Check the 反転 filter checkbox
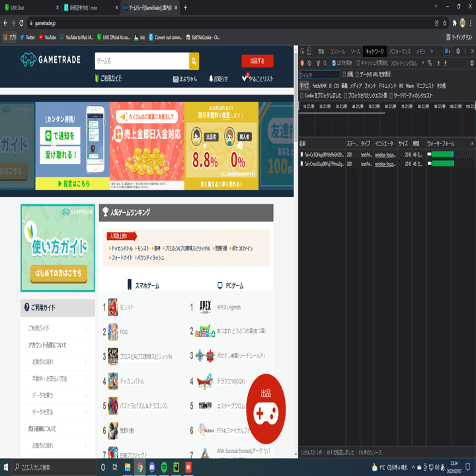The image size is (476, 476). (344, 74)
